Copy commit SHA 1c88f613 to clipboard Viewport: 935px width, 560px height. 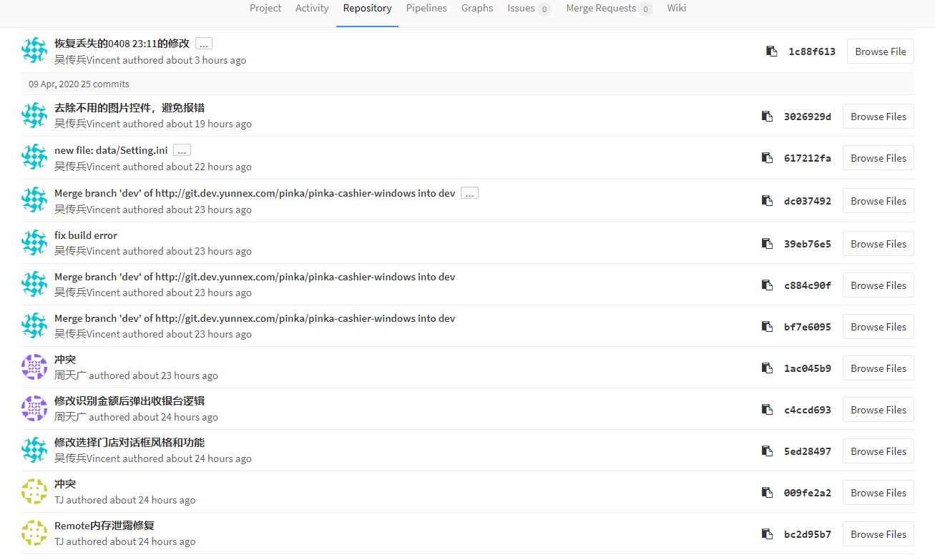[x=771, y=51]
